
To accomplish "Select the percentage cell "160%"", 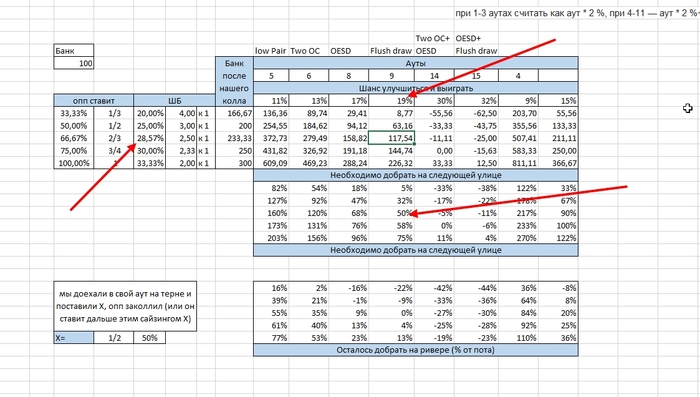I will [x=271, y=213].
